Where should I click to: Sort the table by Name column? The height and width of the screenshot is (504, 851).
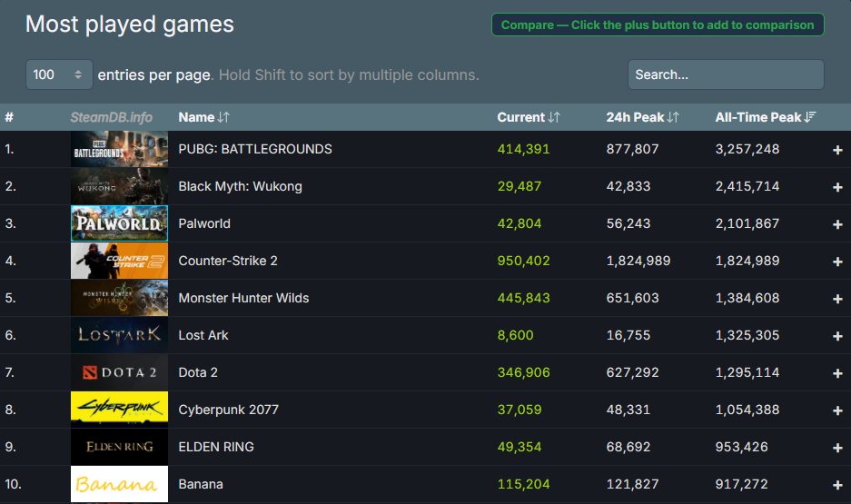(x=204, y=117)
